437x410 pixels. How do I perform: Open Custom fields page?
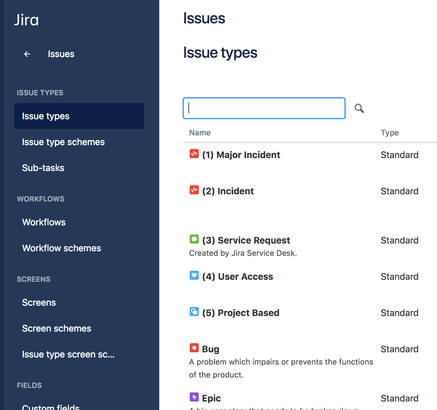click(51, 407)
